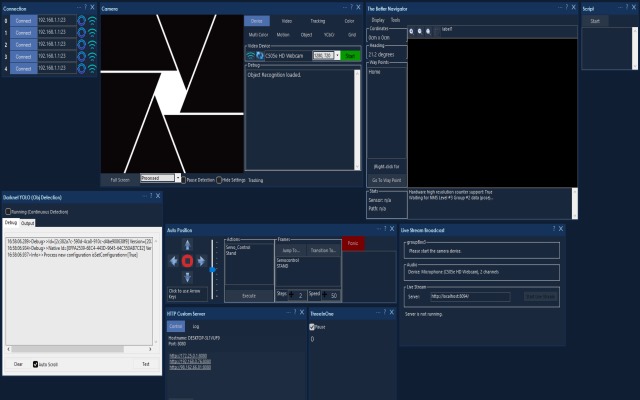Click the WiFi icon in connection row 4
This screenshot has height=400, width=640.
(93, 68)
